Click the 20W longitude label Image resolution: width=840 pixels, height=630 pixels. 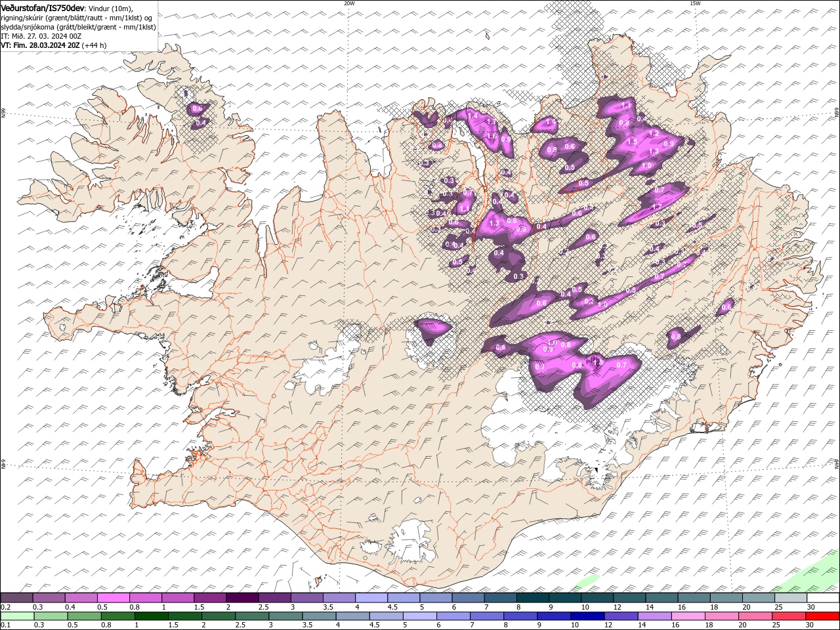click(x=349, y=3)
